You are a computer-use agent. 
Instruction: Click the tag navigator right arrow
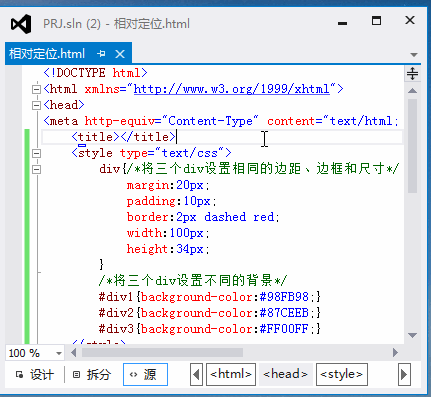point(404,374)
